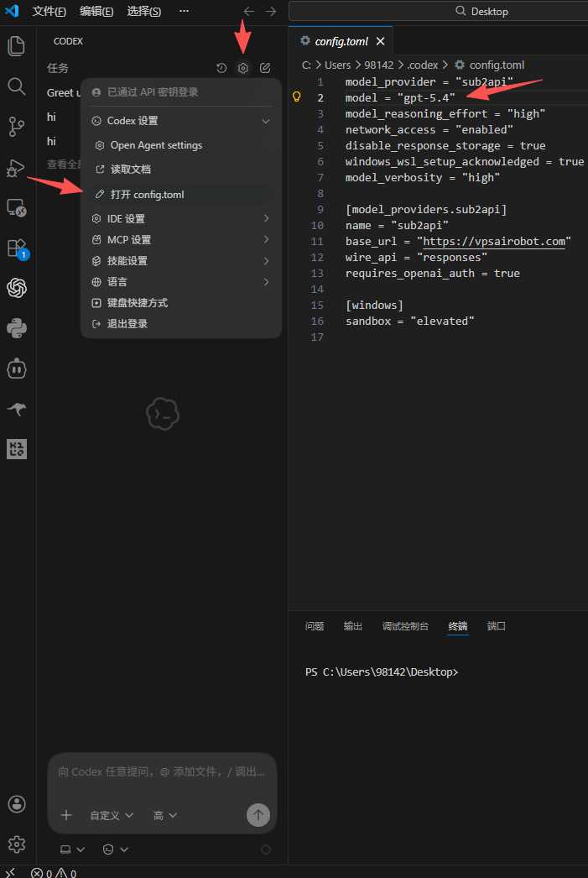Switch to the 输出 panel tab
This screenshot has height=878, width=588.
pos(353,626)
